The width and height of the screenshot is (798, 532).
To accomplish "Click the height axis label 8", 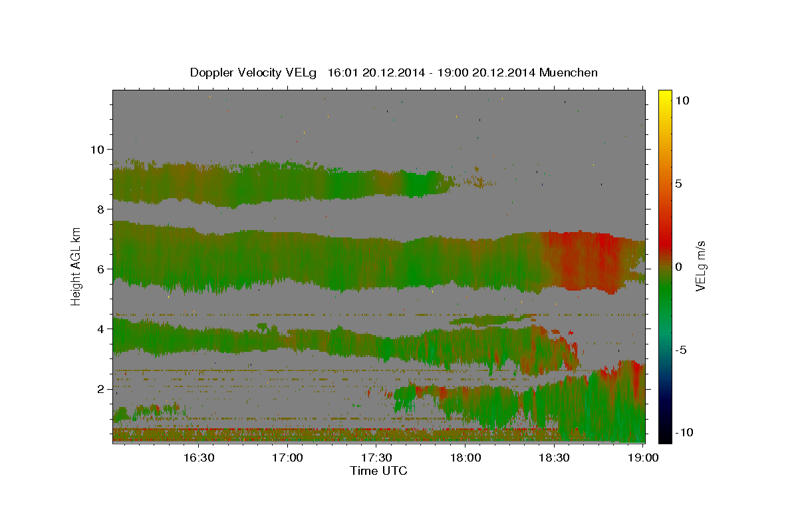I will click(x=100, y=209).
